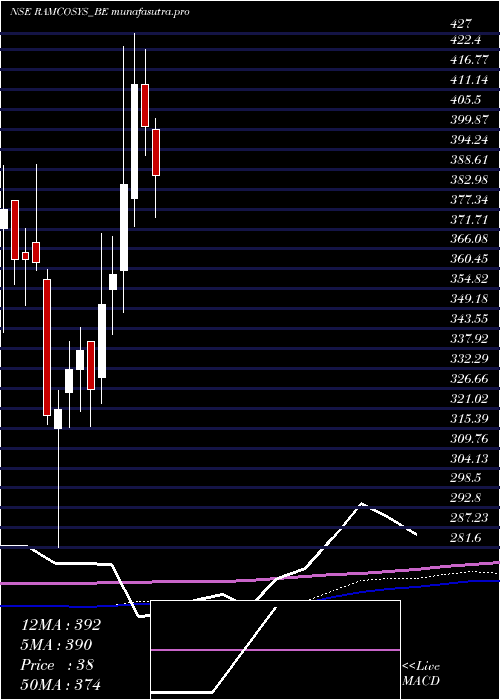Click the 315.39 price axis label

(468, 418)
